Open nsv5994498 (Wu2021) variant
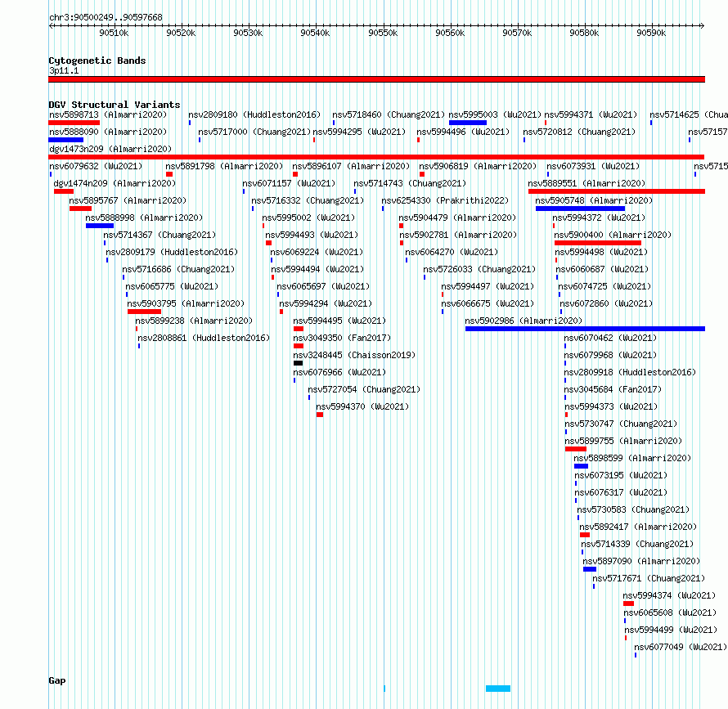728x709 pixels. (x=601, y=252)
